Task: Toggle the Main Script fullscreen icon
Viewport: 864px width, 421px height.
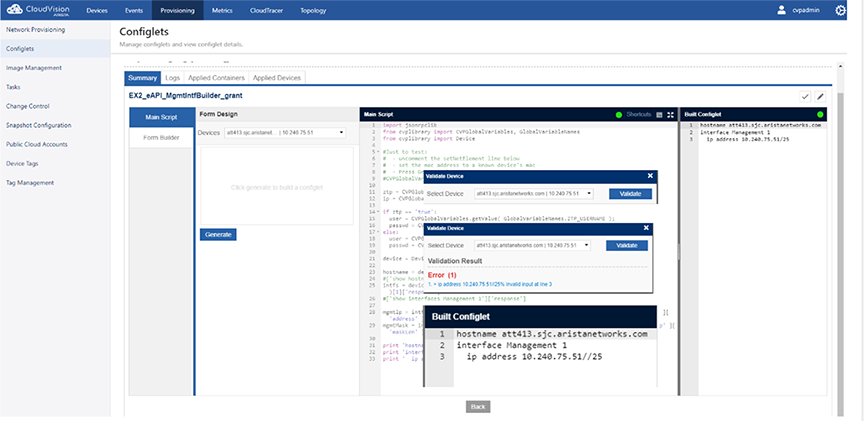Action: 671,115
